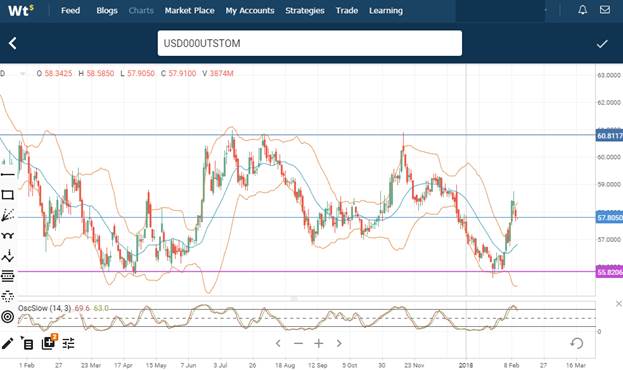
Task: Open chart settings sliders icon
Action: click(68, 343)
